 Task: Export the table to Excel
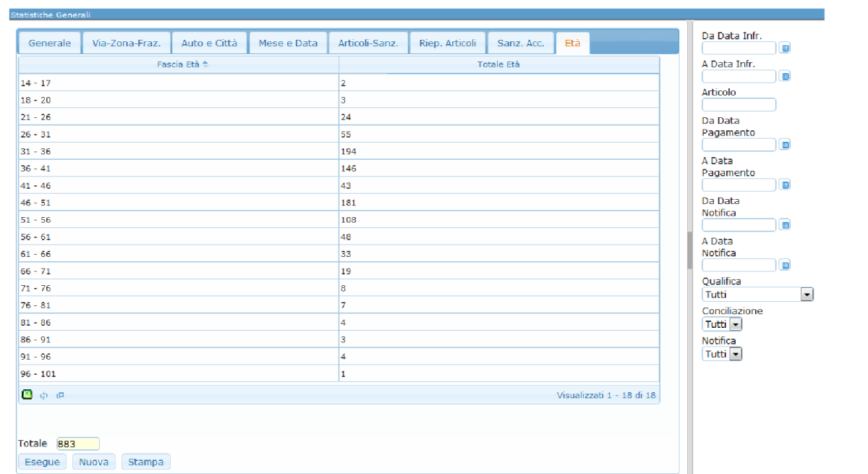click(27, 394)
